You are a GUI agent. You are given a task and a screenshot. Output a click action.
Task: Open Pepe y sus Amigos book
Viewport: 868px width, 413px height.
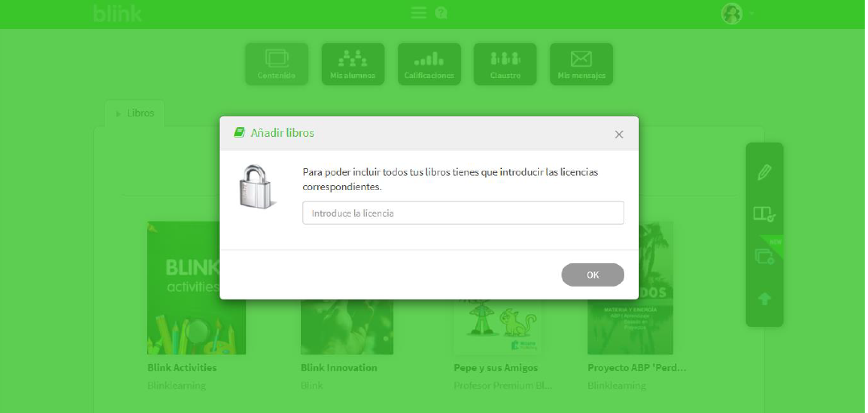coord(496,368)
